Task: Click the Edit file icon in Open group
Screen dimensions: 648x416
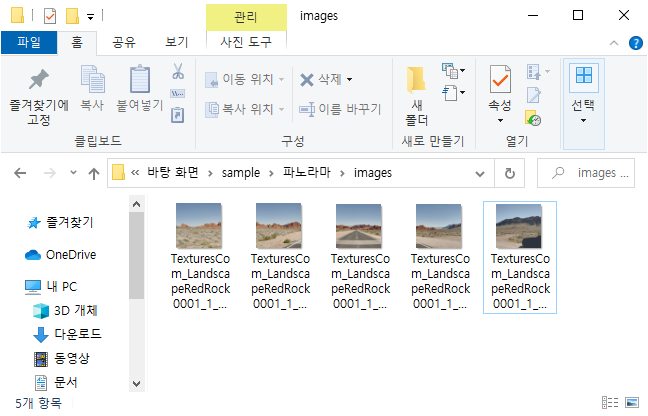Action: coord(534,95)
